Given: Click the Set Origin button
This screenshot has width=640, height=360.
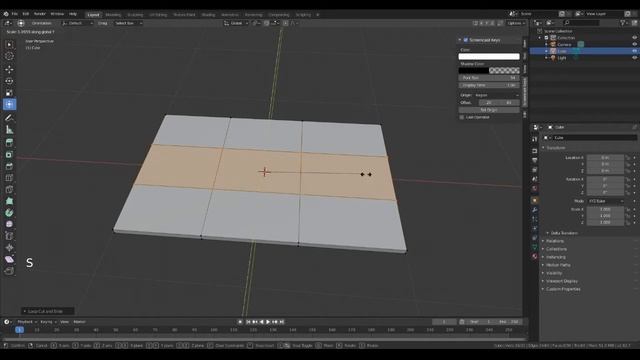Looking at the screenshot, I should pyautogui.click(x=489, y=110).
